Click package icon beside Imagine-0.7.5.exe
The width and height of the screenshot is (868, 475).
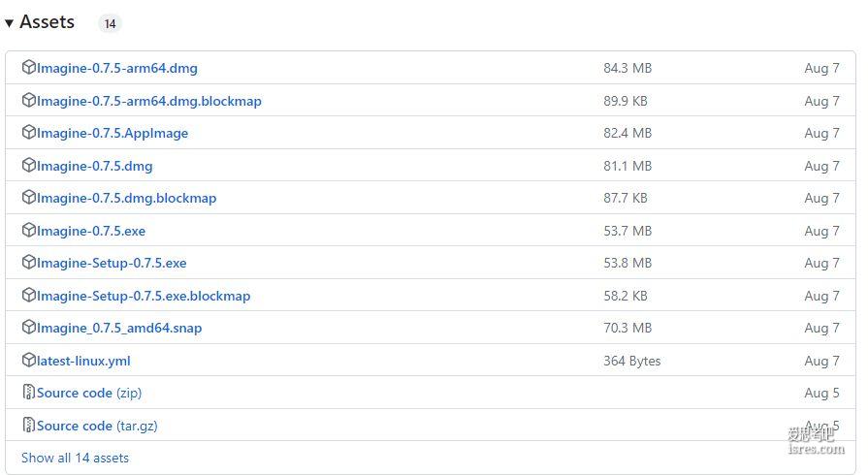point(29,230)
